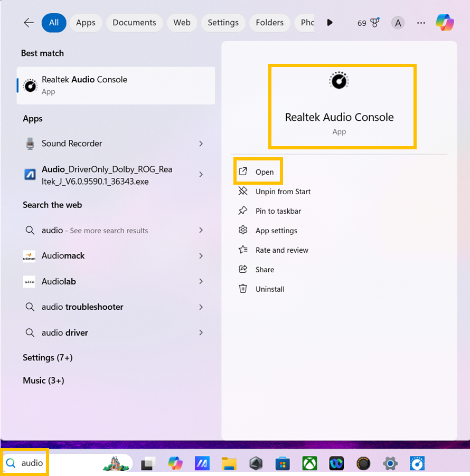Open the three-dots more options menu
Viewport: 470px width, 476px height.
click(421, 23)
